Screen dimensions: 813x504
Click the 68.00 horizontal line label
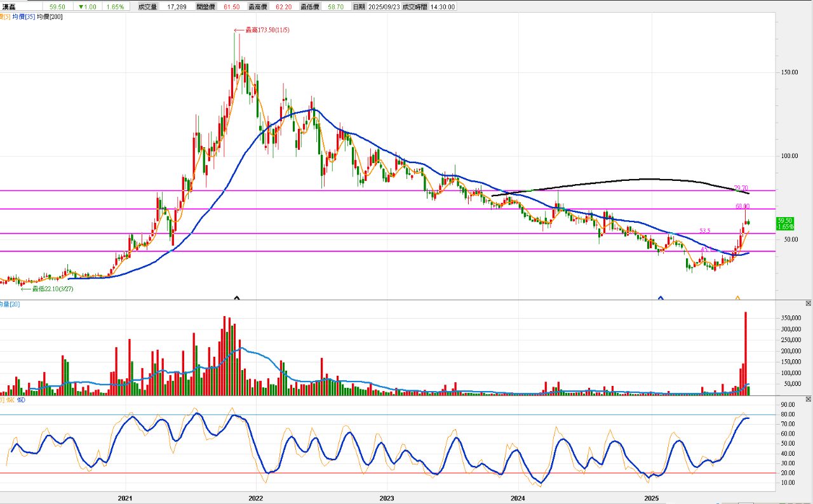point(742,206)
